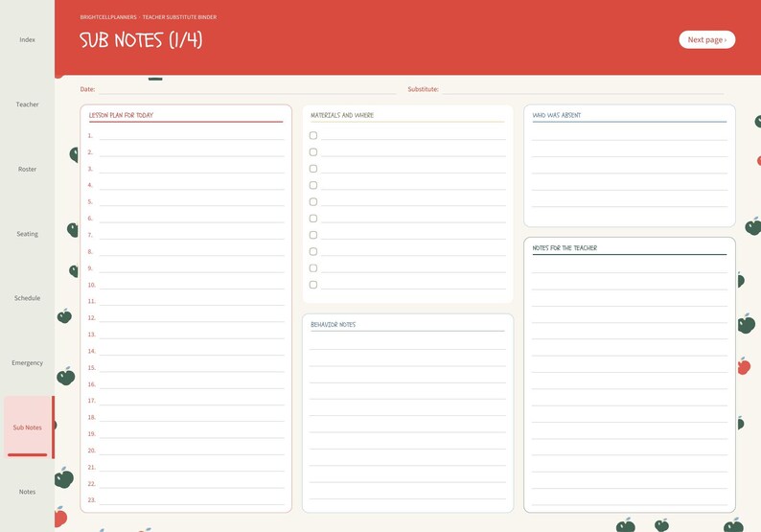Click lesson plan line number 20
The height and width of the screenshot is (532, 761).
(192, 451)
